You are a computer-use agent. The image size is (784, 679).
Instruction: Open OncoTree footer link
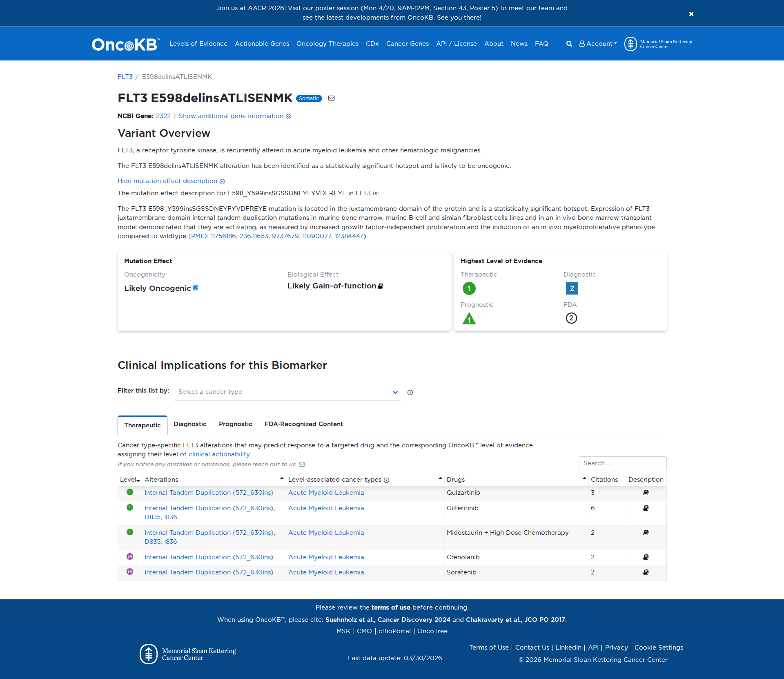pos(432,631)
